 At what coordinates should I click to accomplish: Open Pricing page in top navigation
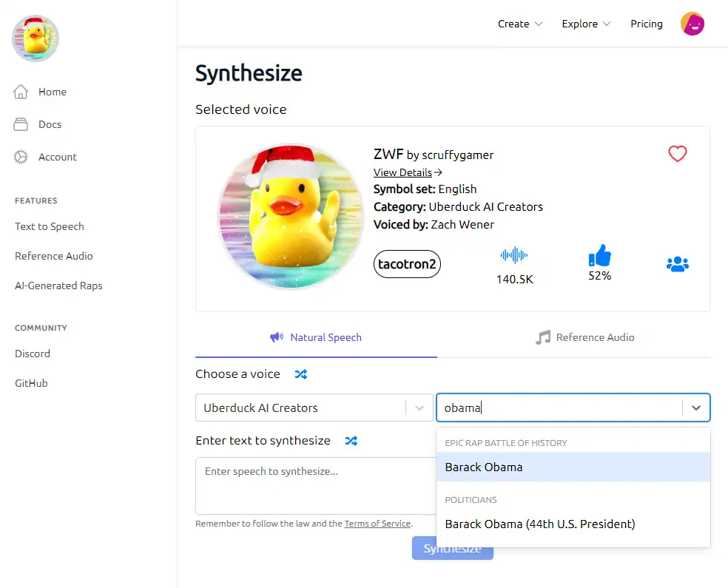tap(647, 24)
